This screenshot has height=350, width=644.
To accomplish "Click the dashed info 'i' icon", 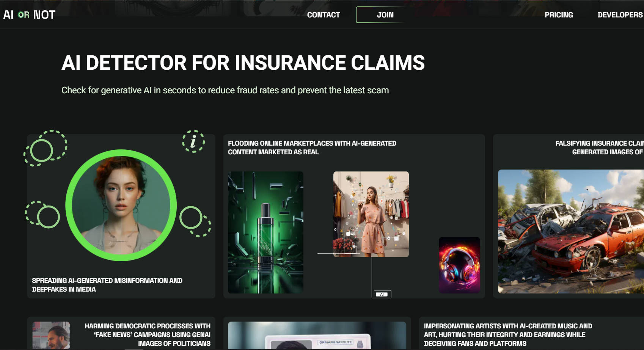I will coord(193,141).
